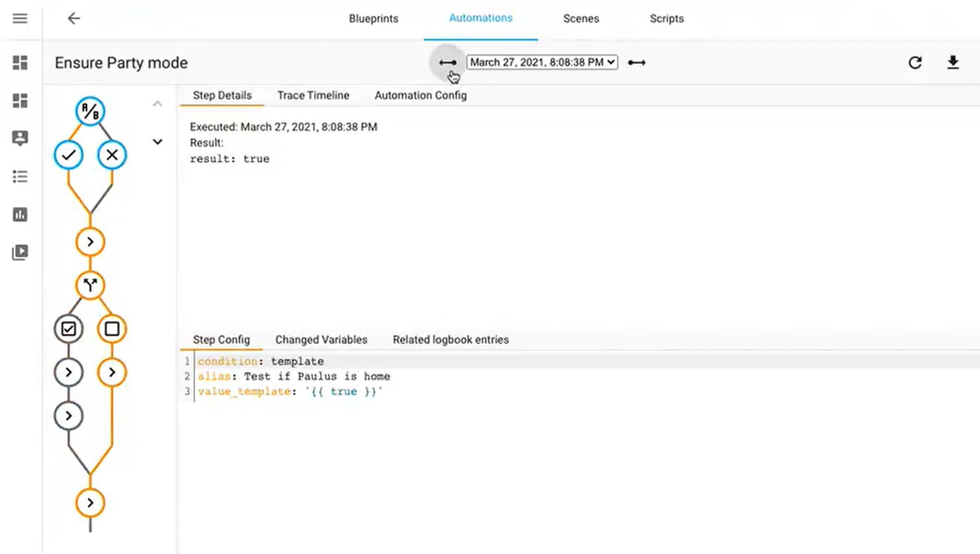The width and height of the screenshot is (980, 554).
Task: Click the 'Ensure Party mode' title
Action: click(121, 63)
